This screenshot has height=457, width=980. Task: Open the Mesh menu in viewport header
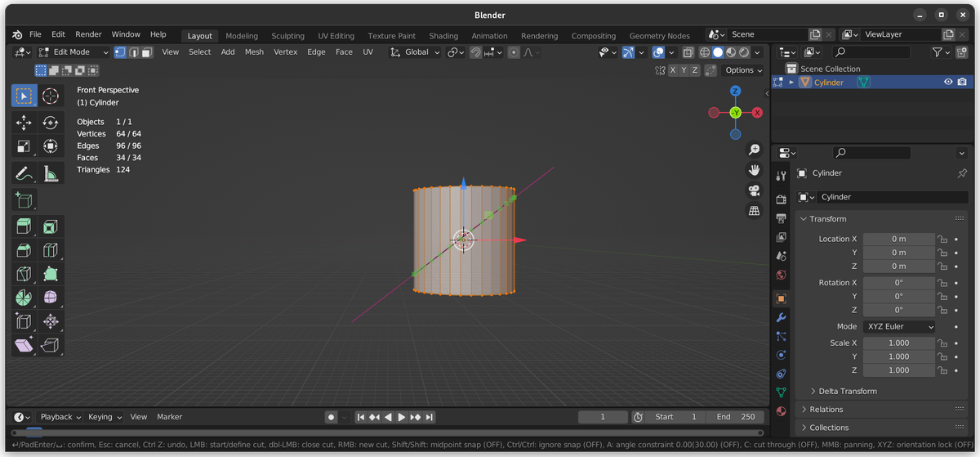click(254, 52)
